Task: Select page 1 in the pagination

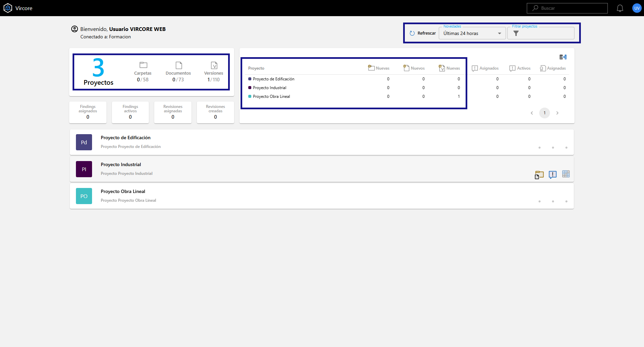Action: 544,113
